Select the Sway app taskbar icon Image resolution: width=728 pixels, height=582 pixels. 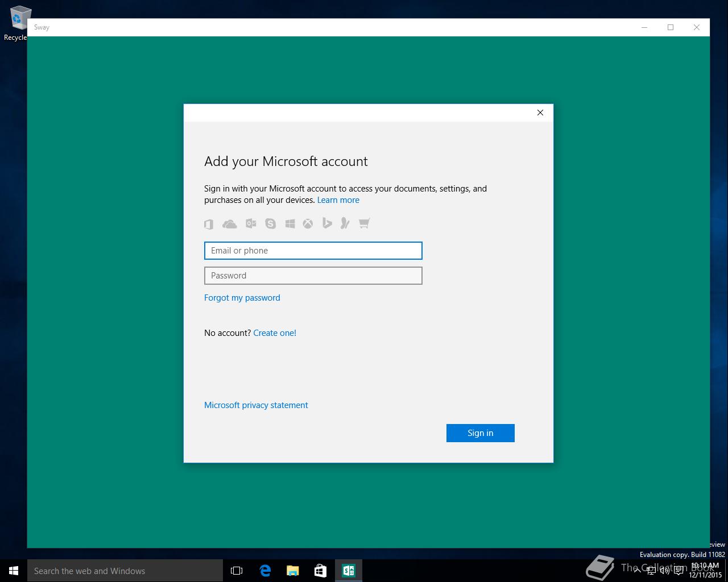[349, 571]
